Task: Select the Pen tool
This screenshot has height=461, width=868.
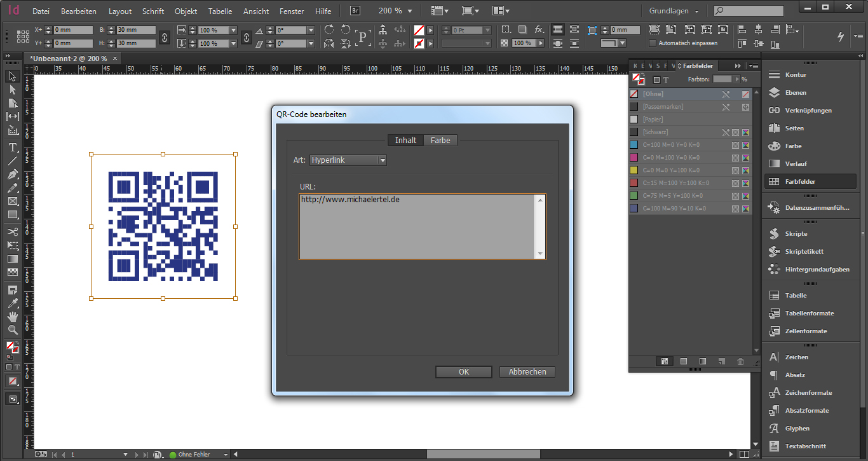Action: (x=13, y=174)
